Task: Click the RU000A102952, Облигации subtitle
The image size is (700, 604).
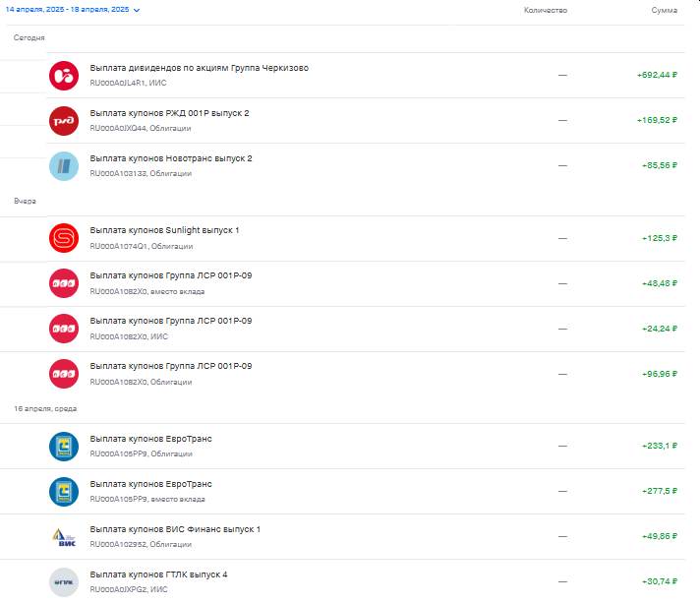Action: (141, 544)
